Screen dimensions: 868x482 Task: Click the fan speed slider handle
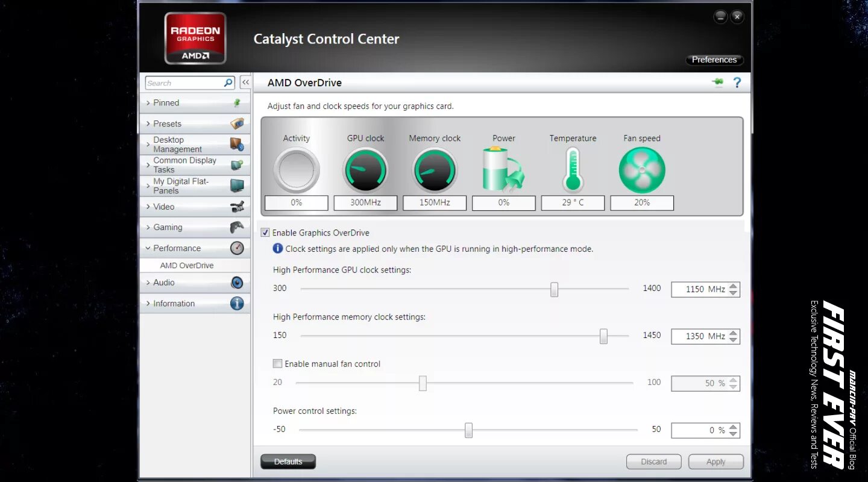click(x=423, y=383)
